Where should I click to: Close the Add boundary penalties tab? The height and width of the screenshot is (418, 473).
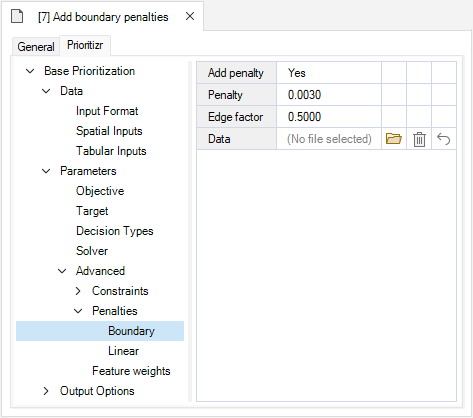coord(190,16)
